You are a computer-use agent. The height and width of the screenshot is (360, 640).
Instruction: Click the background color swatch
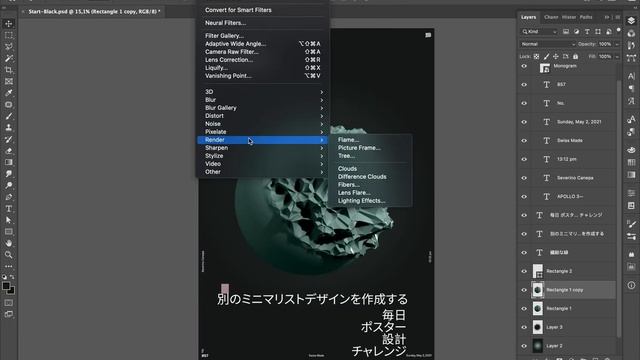11,291
